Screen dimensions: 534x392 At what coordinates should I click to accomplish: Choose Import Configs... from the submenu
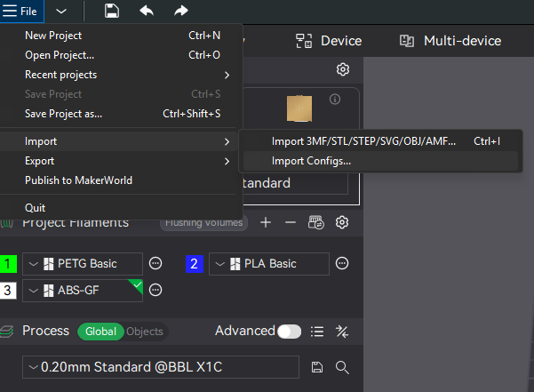[311, 161]
